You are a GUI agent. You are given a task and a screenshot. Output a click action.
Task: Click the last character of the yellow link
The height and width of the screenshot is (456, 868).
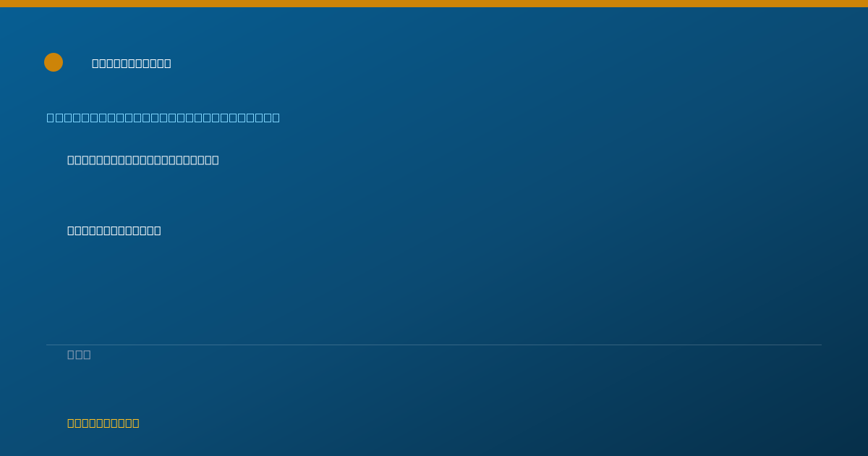pos(135,423)
